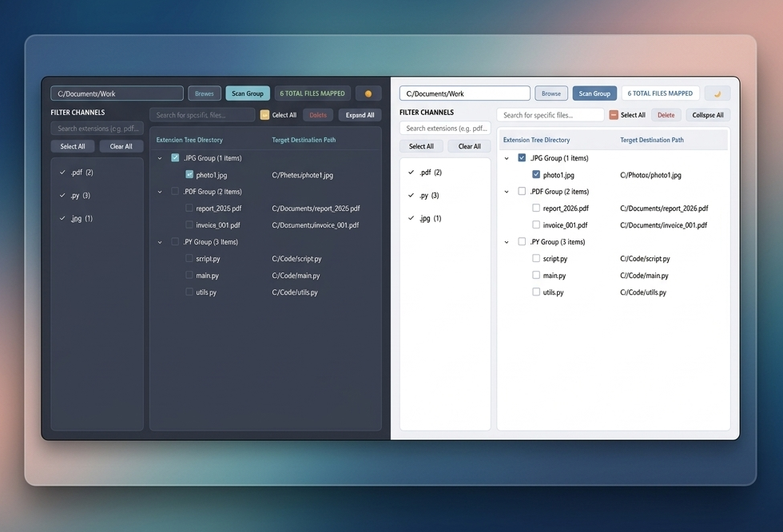Click C:/Code/utils.py path in dark panel
This screenshot has width=783, height=532.
(295, 292)
